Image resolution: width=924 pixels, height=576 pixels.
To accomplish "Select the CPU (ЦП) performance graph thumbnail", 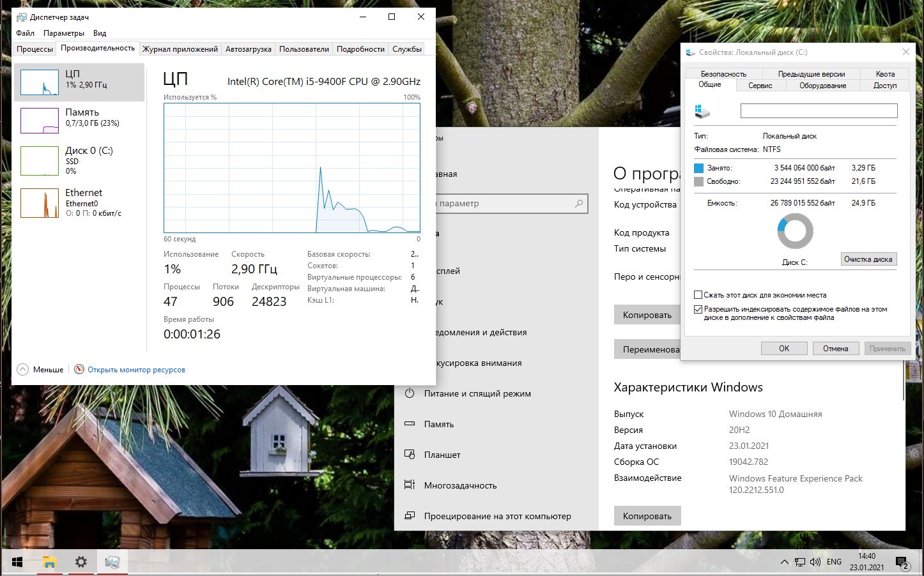I will point(40,82).
